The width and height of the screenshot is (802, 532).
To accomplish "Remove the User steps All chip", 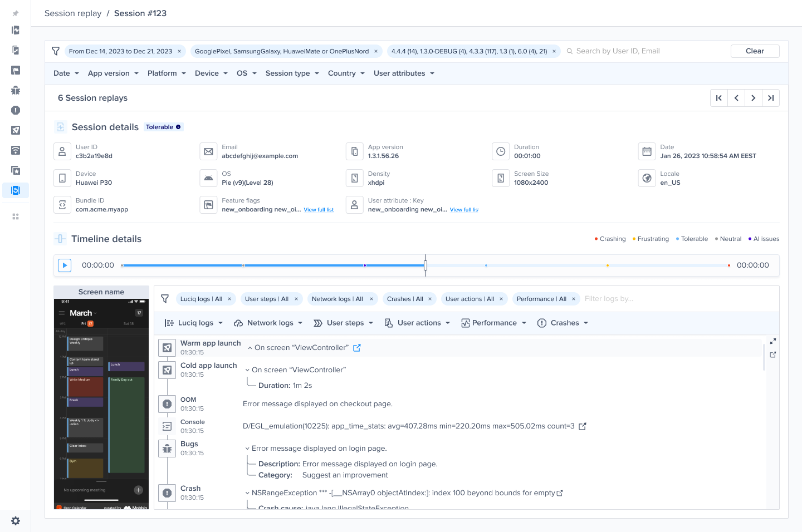I will pyautogui.click(x=296, y=299).
